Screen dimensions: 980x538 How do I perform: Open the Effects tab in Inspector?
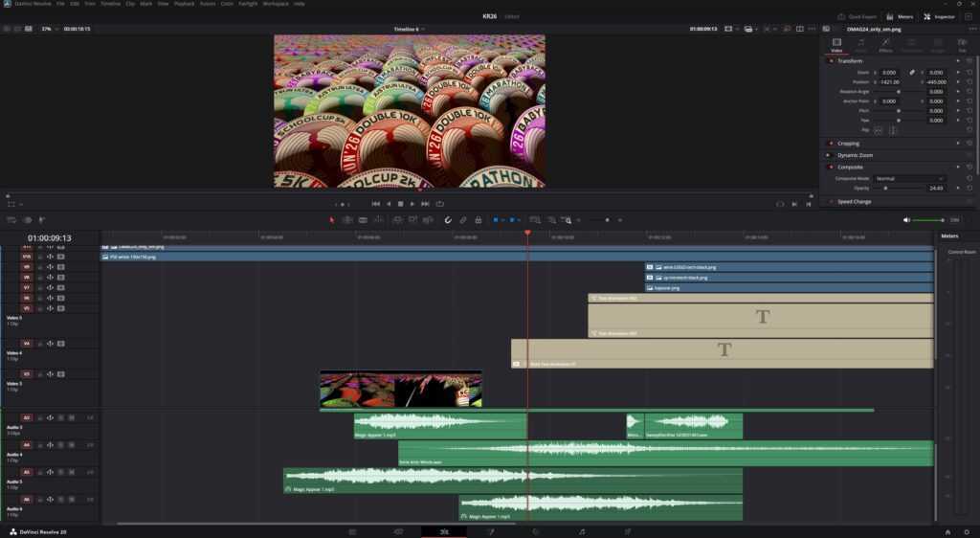[886, 44]
